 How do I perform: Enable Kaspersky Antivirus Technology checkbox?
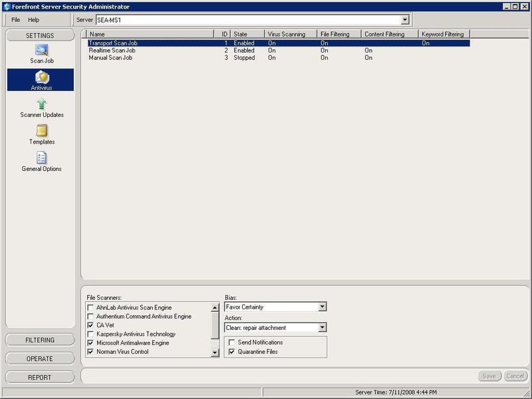point(90,334)
